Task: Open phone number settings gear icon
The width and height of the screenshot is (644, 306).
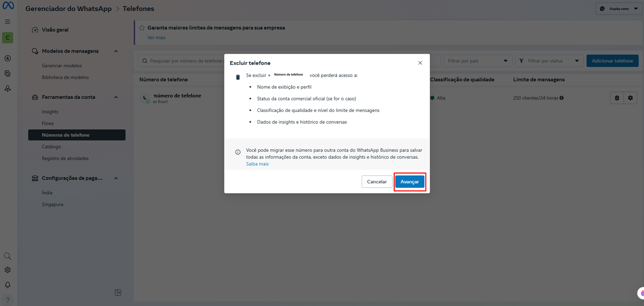Action: click(630, 98)
